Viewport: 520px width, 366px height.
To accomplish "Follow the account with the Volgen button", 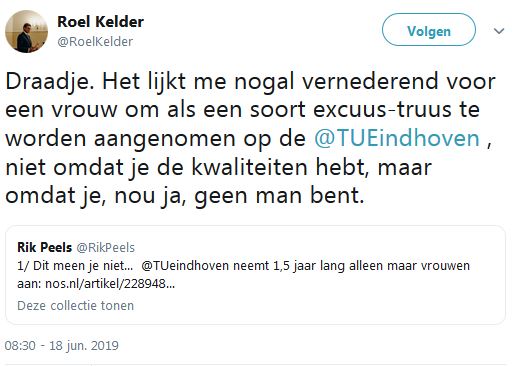I will click(429, 30).
